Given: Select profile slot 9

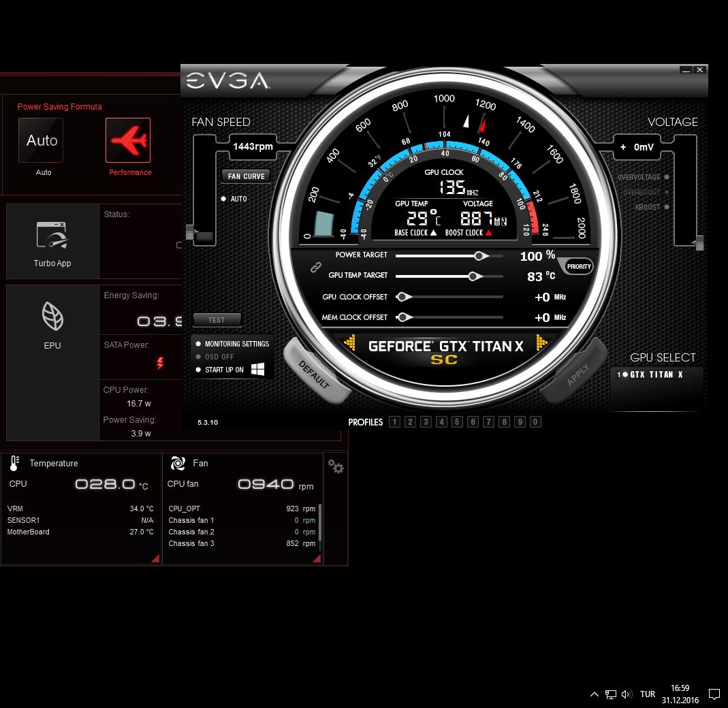Looking at the screenshot, I should pyautogui.click(x=520, y=422).
